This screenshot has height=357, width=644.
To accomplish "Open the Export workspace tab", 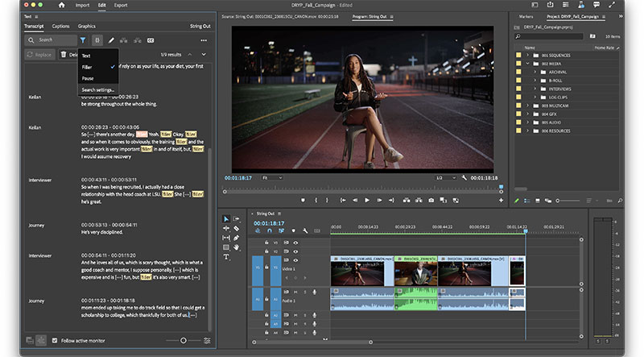I will tap(121, 5).
